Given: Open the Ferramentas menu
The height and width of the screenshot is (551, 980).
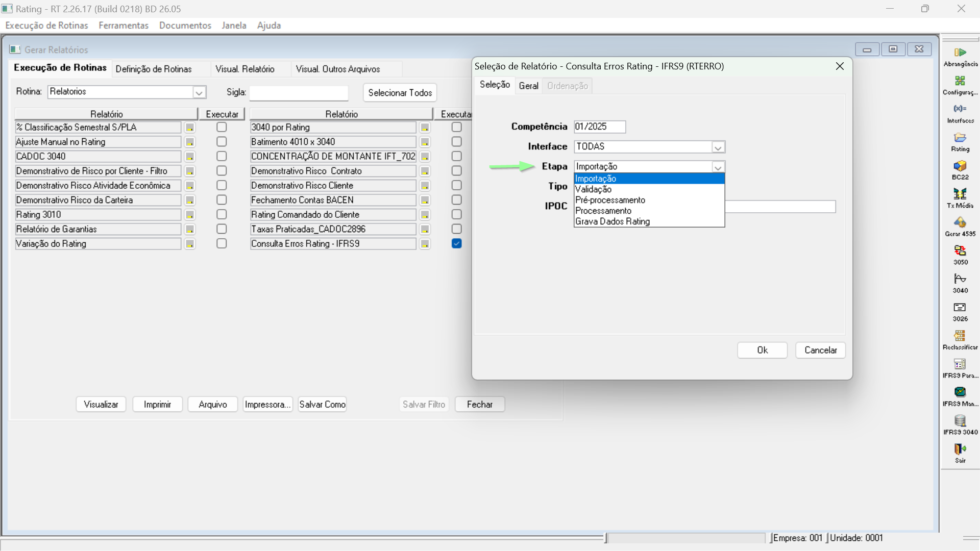Looking at the screenshot, I should [124, 26].
